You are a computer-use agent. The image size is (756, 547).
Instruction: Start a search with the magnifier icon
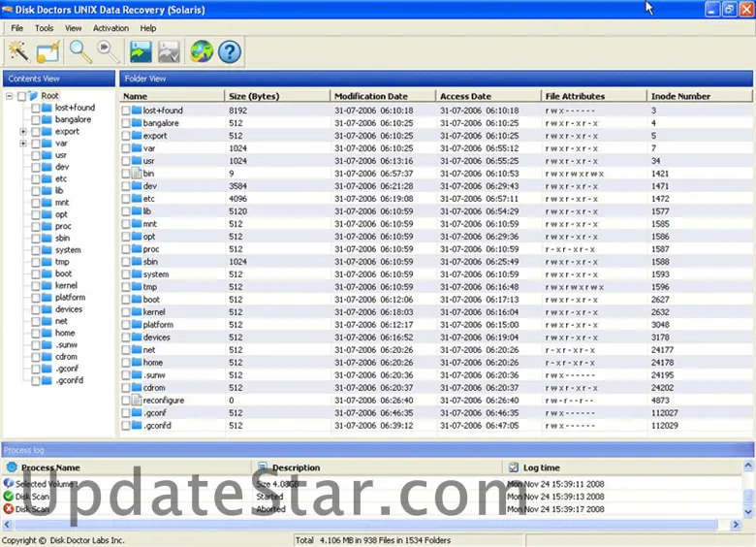(80, 51)
